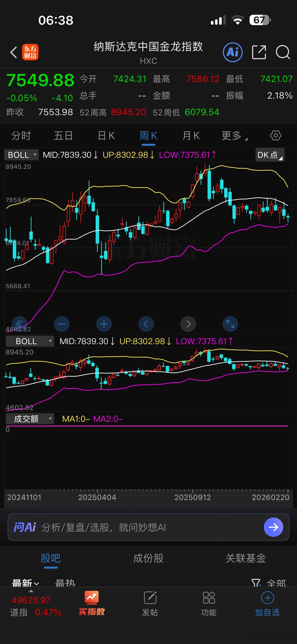Open the 功能 grid icon
The height and width of the screenshot is (644, 297).
click(x=209, y=597)
